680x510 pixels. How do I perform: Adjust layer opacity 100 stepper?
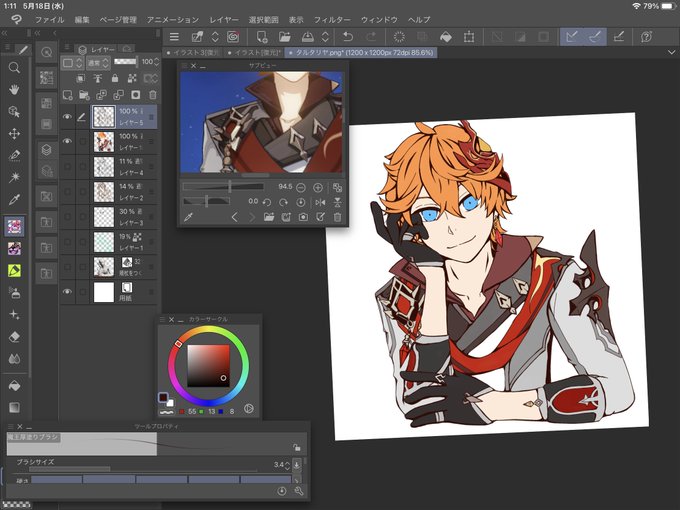coord(157,62)
